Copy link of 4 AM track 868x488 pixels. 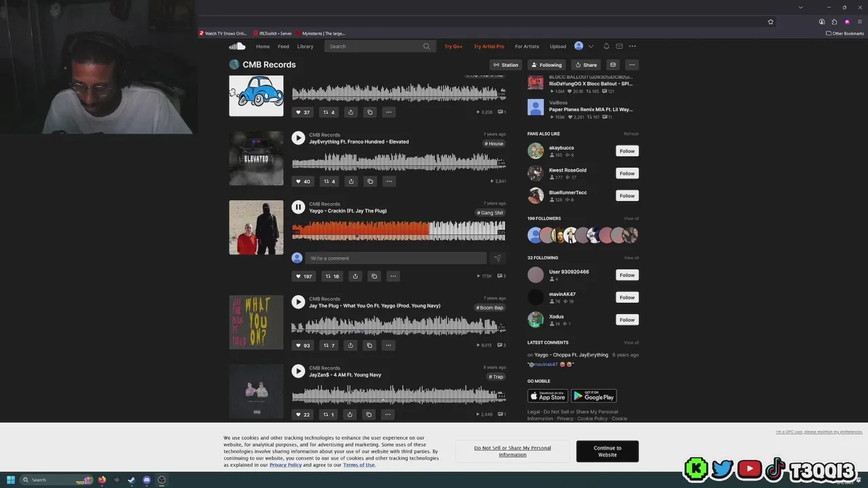(369, 414)
